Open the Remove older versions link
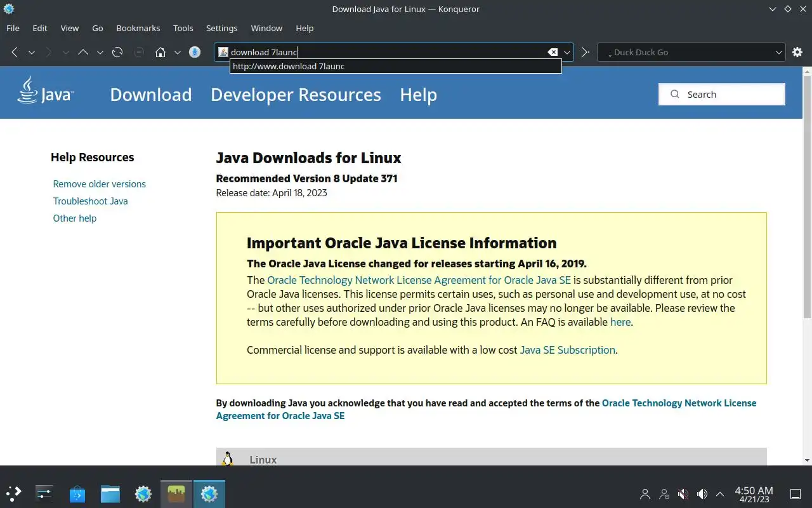The width and height of the screenshot is (812, 508). click(x=100, y=184)
